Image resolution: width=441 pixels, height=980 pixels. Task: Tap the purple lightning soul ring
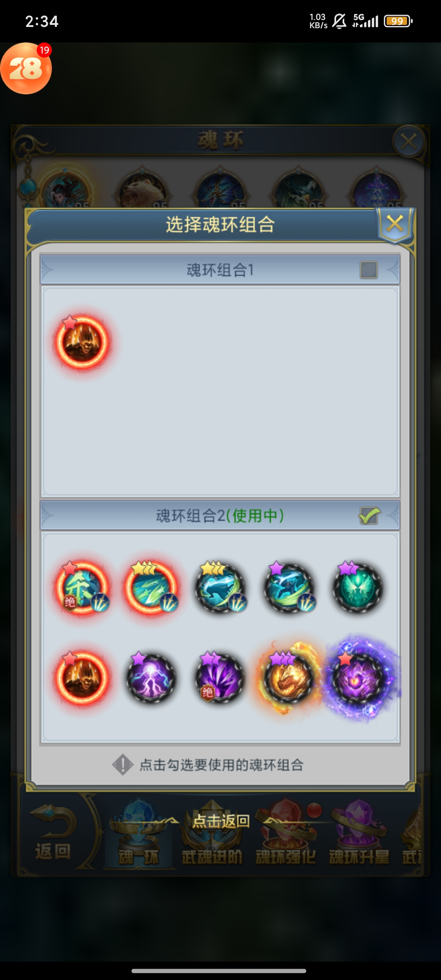(151, 678)
